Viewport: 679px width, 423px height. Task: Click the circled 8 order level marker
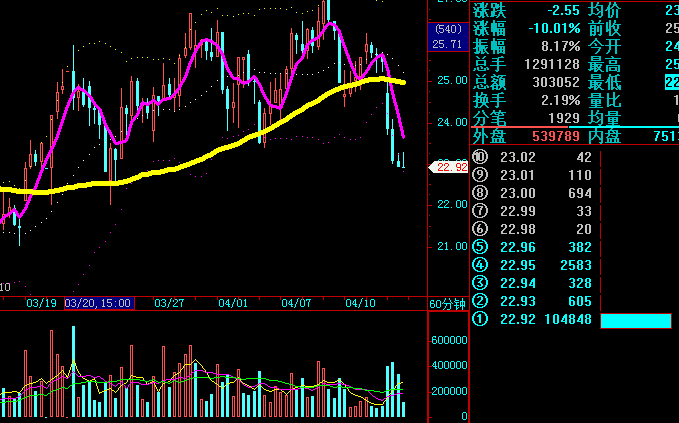(480, 193)
